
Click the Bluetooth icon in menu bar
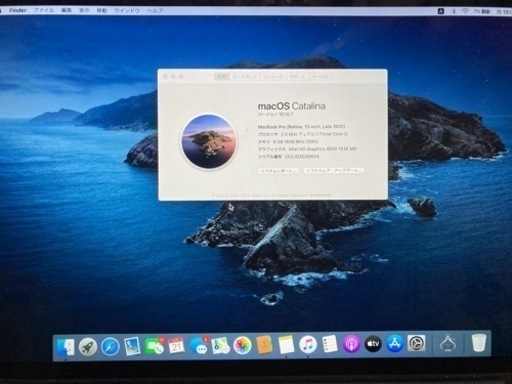click(454, 11)
